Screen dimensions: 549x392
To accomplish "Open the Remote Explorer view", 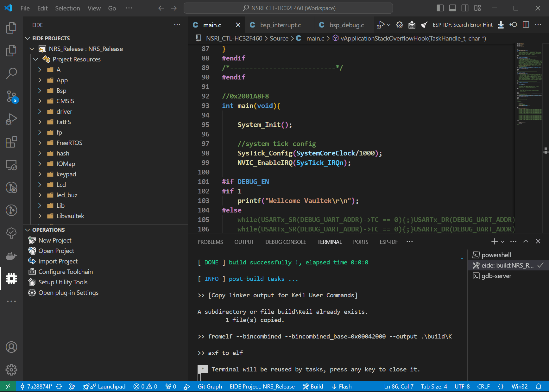I will click(x=11, y=165).
